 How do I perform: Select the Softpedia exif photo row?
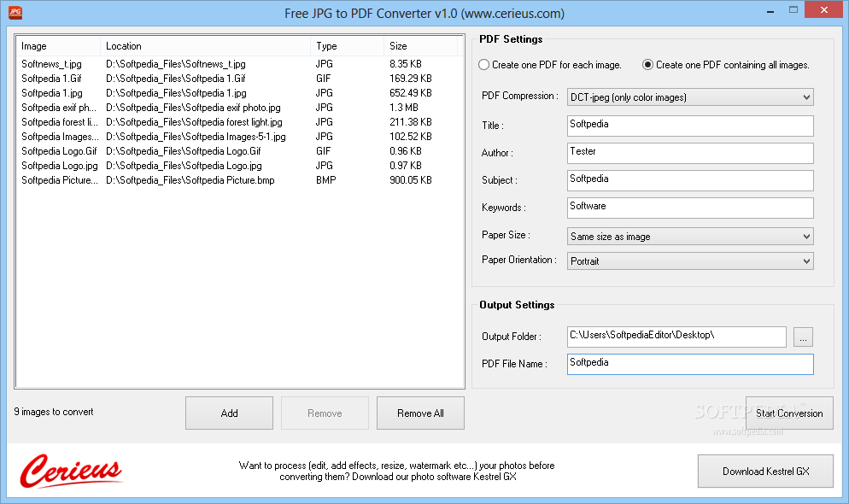click(238, 108)
